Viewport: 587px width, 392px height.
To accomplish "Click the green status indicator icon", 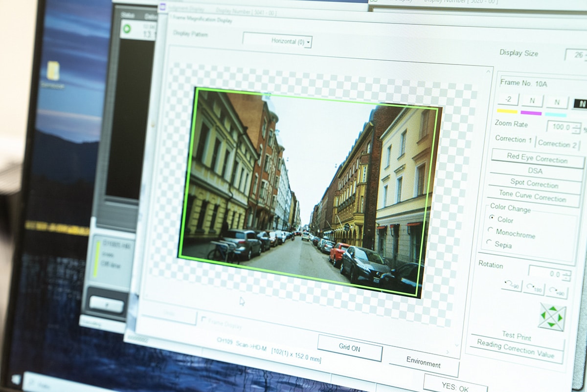I will [x=126, y=29].
